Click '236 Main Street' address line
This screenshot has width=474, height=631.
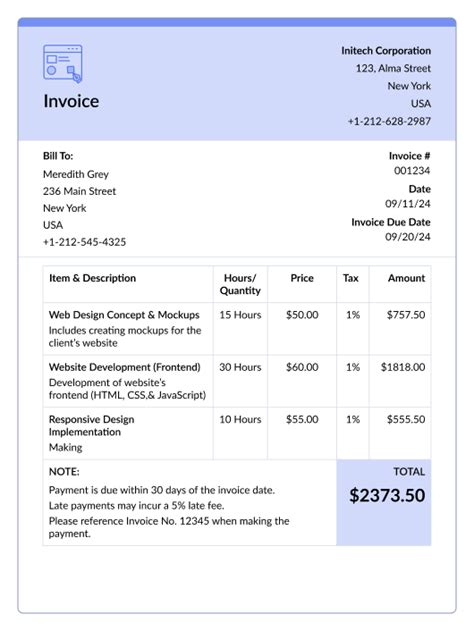79,191
